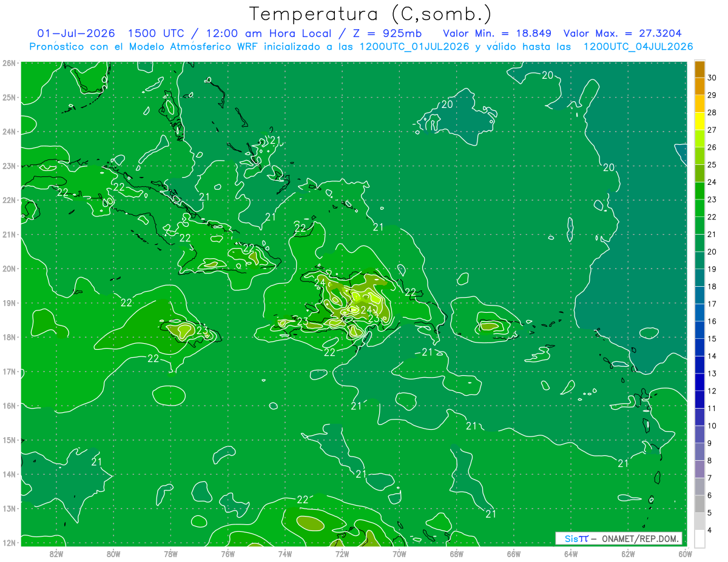Click the "24N" latitude axis label
The image size is (728, 562).
click(x=8, y=132)
